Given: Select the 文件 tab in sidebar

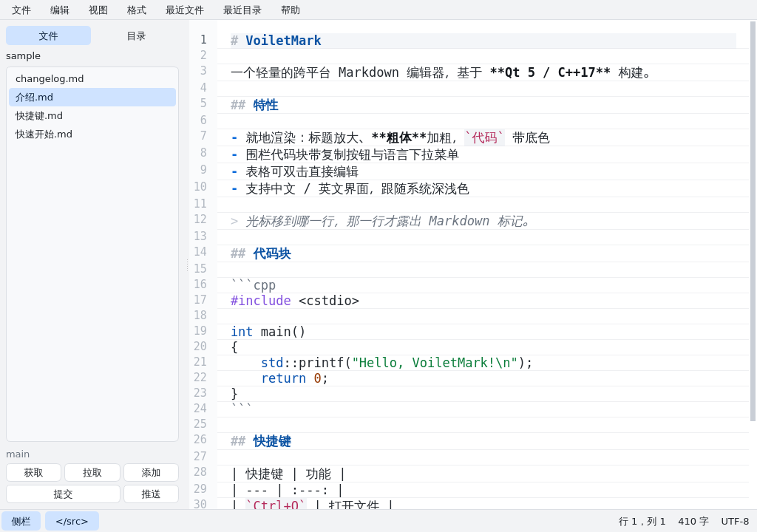Looking at the screenshot, I should pyautogui.click(x=48, y=35).
